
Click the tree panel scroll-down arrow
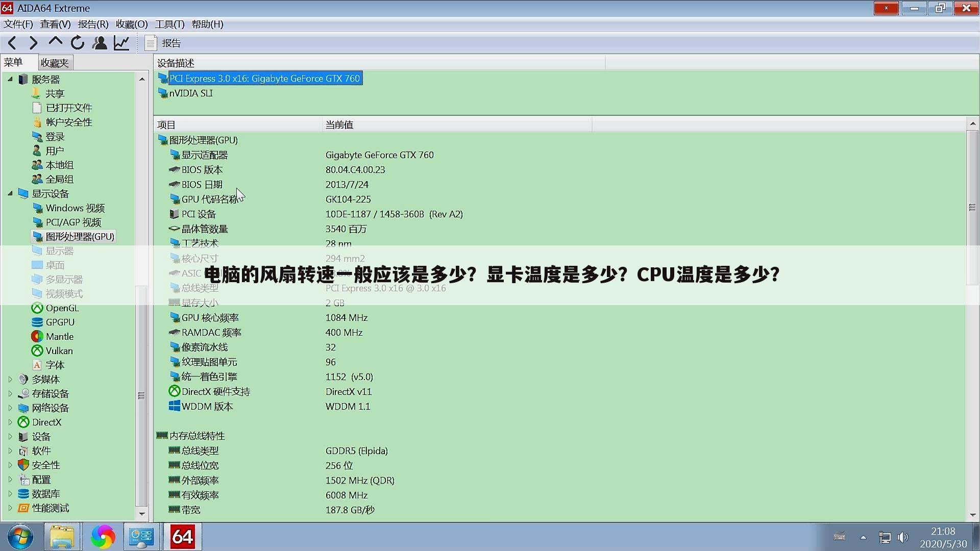pyautogui.click(x=142, y=514)
